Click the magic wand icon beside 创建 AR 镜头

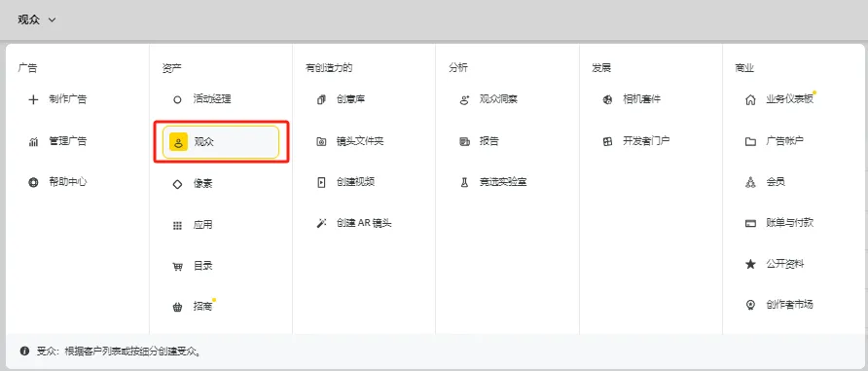tap(321, 223)
